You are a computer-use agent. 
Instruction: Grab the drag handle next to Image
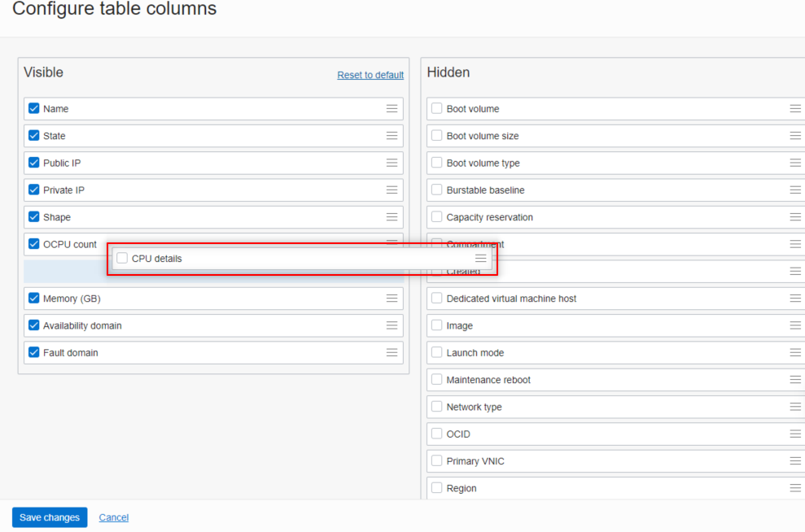[x=795, y=325]
